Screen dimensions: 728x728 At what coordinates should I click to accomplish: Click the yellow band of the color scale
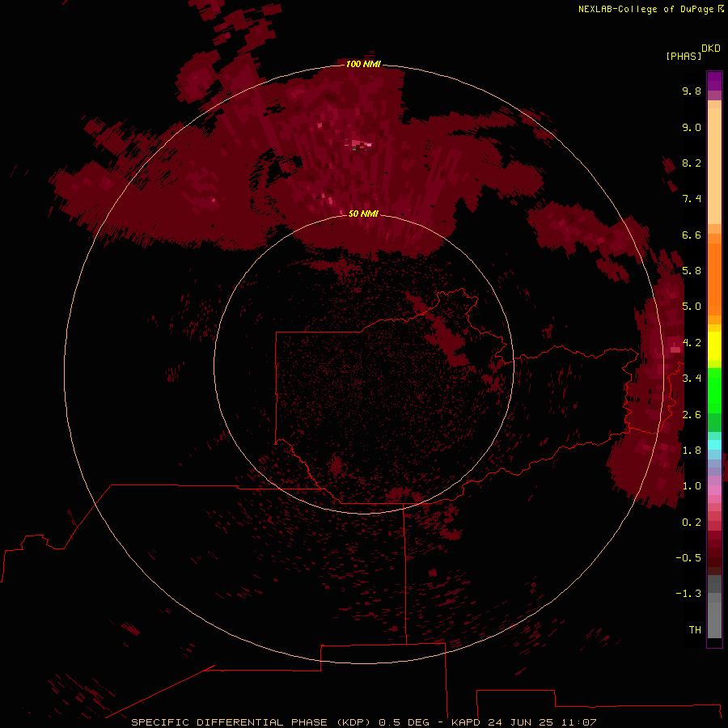(x=714, y=346)
